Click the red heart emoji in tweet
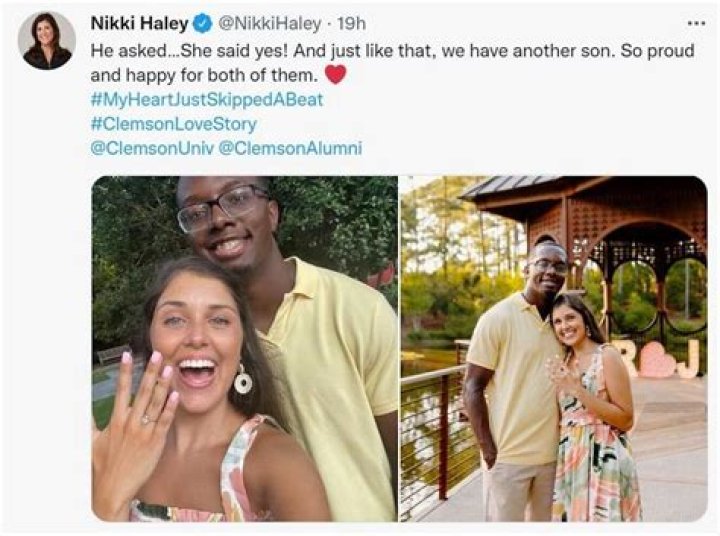 (x=336, y=75)
